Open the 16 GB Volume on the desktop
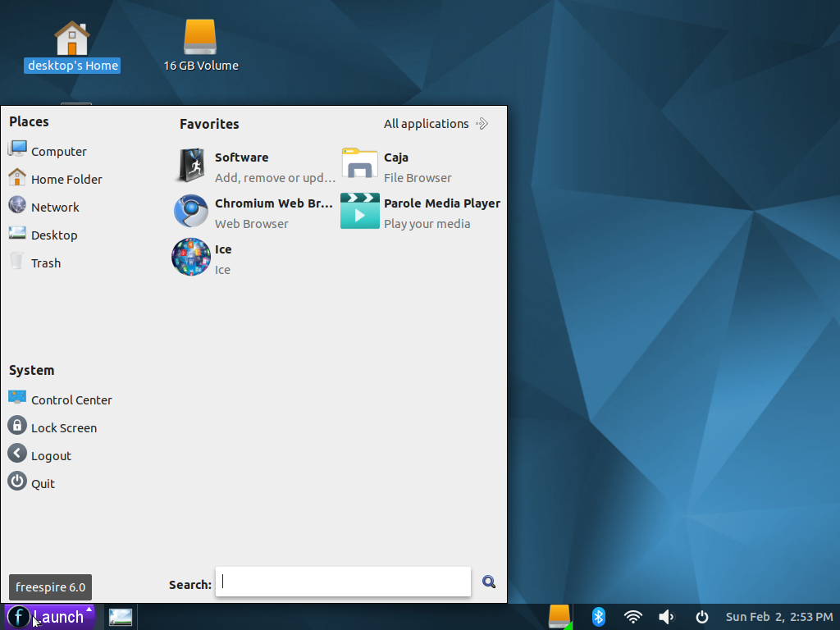The width and height of the screenshot is (840, 630). pos(200,38)
